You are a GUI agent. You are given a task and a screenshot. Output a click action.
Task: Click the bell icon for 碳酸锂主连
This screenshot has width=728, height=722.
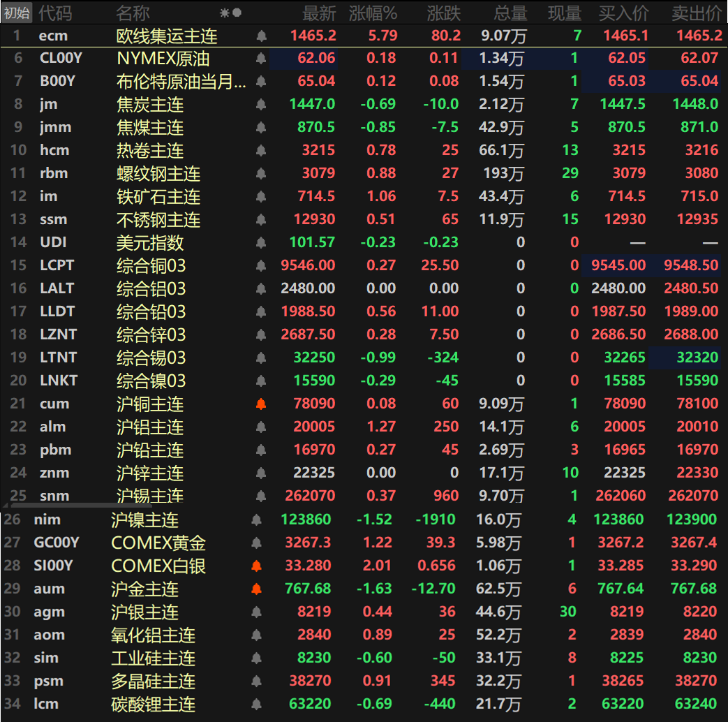(x=256, y=705)
